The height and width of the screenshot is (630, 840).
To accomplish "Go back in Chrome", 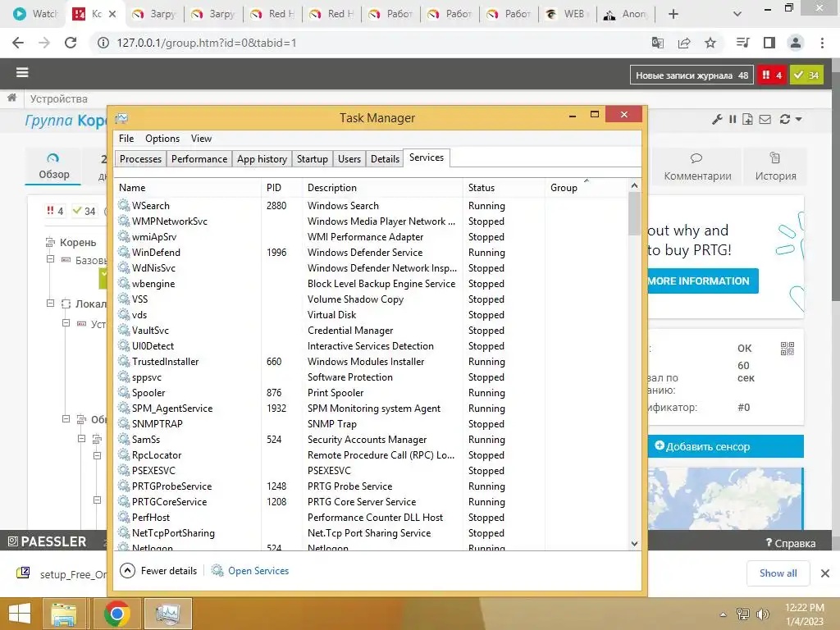I will 18,43.
